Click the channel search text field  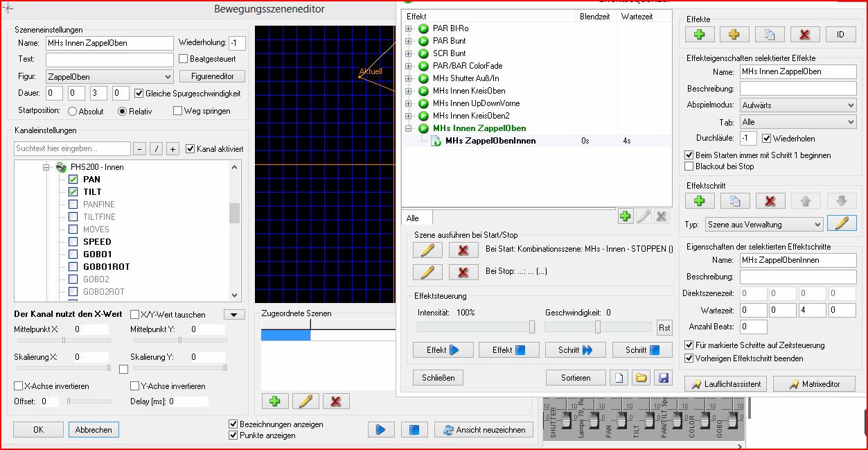point(72,149)
